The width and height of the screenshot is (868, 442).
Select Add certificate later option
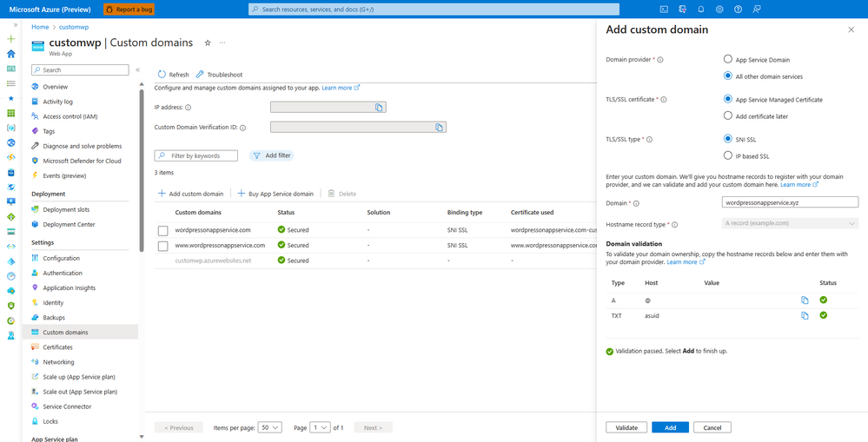point(728,116)
